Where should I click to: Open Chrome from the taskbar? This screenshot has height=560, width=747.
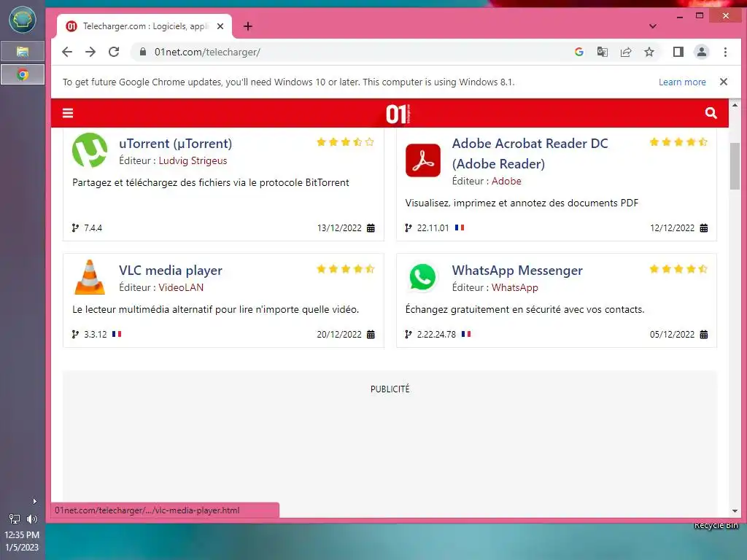23,74
